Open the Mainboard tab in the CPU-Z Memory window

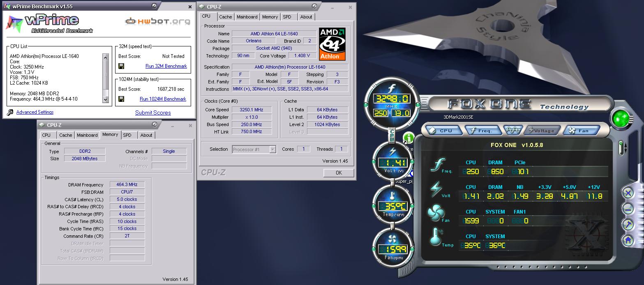point(87,135)
